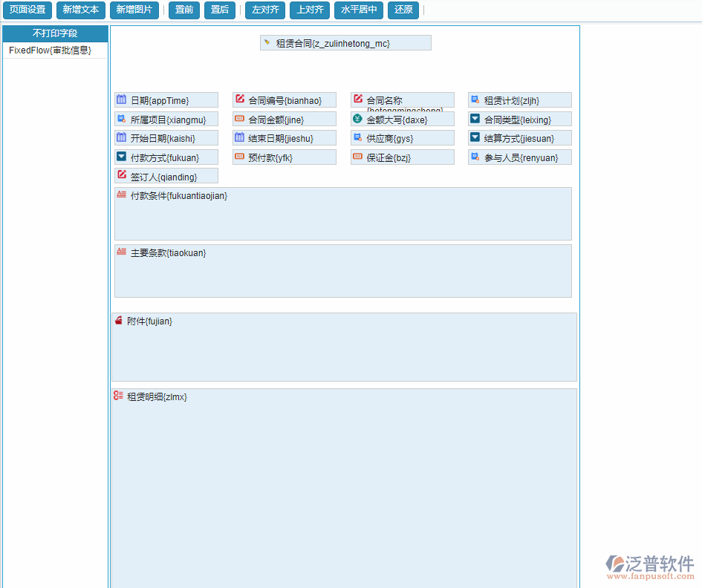Select the 供应商{gys} field label

pyautogui.click(x=390, y=139)
